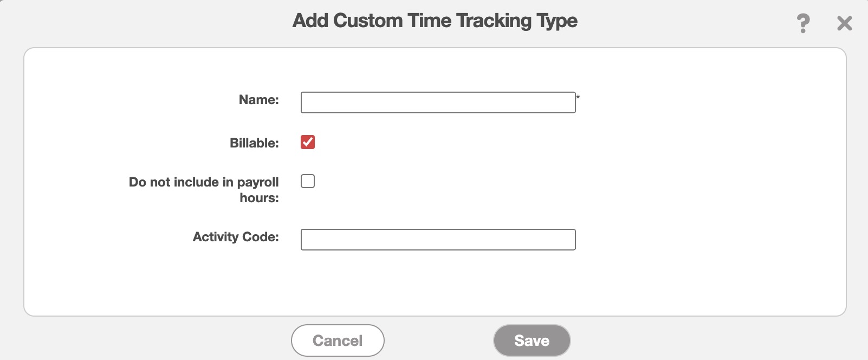Toggle the red checked Billable box
Viewport: 868px width, 360px height.
coord(308,142)
